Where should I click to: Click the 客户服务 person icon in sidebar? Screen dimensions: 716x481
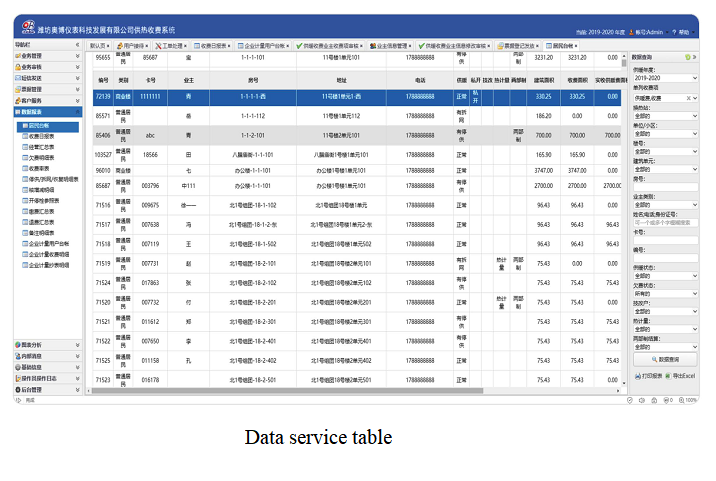[18, 100]
